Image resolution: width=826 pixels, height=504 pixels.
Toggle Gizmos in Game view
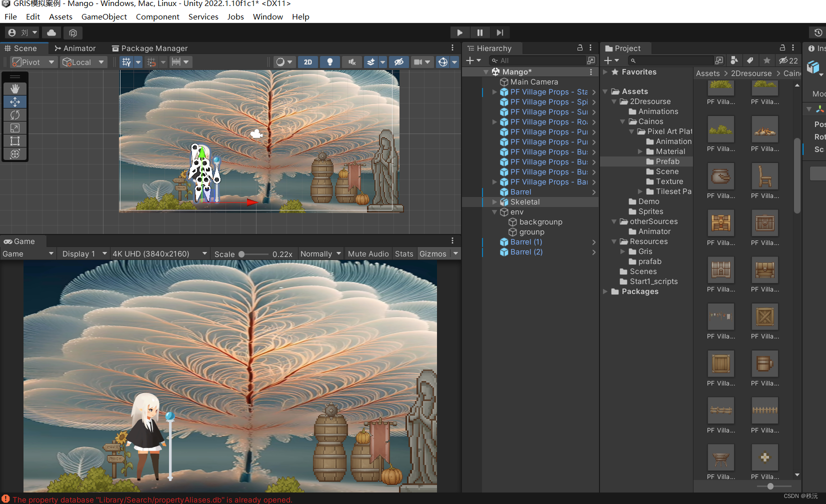tap(432, 254)
